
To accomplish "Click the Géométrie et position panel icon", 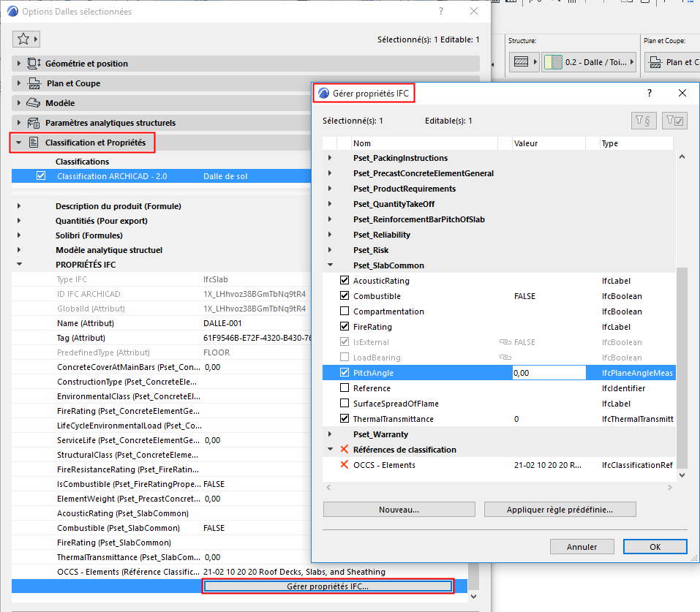I will (34, 64).
